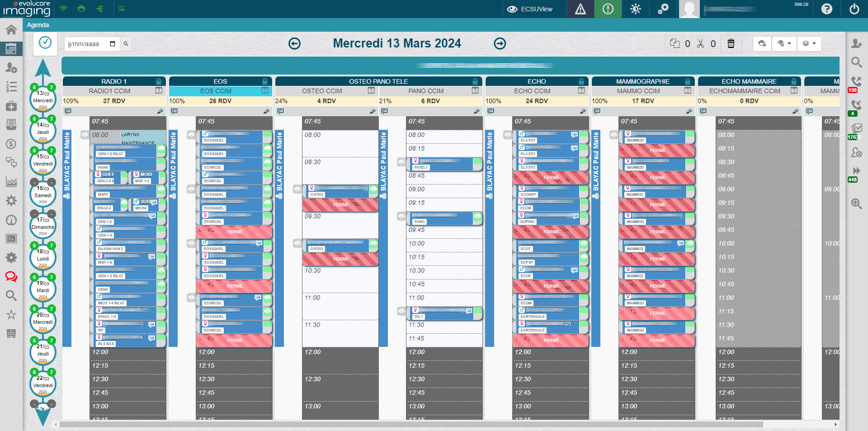Click the trash delete icon
Viewport: 868px width, 431px height.
tap(731, 43)
